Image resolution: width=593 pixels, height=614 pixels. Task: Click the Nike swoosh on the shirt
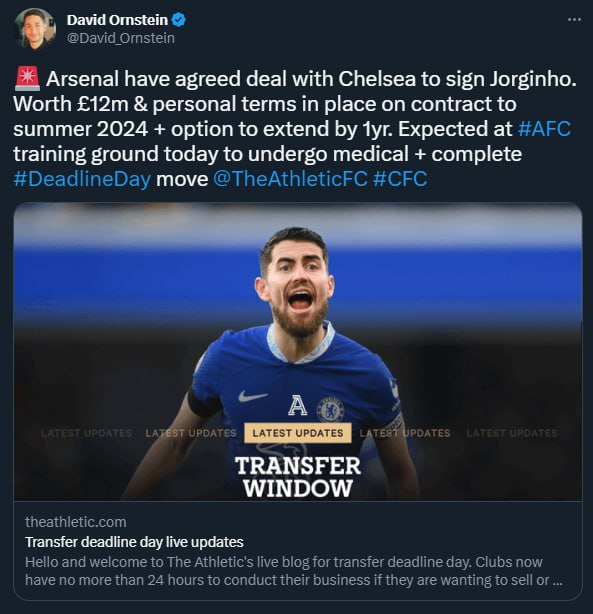253,396
